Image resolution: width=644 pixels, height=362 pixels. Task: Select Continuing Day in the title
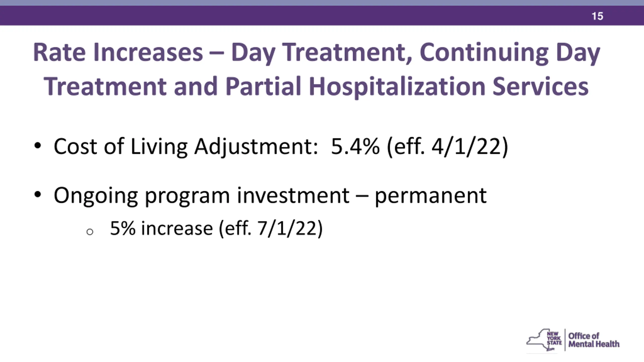pyautogui.click(x=510, y=53)
